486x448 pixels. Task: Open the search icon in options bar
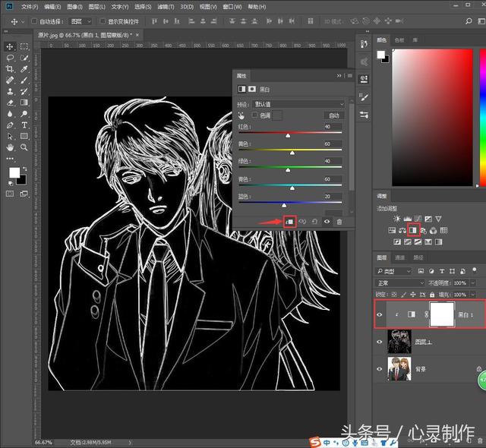(x=469, y=21)
